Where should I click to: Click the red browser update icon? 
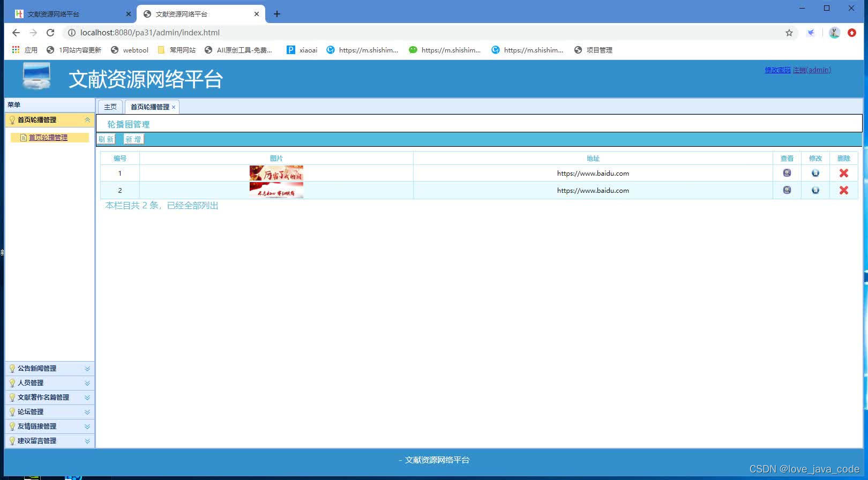point(852,33)
